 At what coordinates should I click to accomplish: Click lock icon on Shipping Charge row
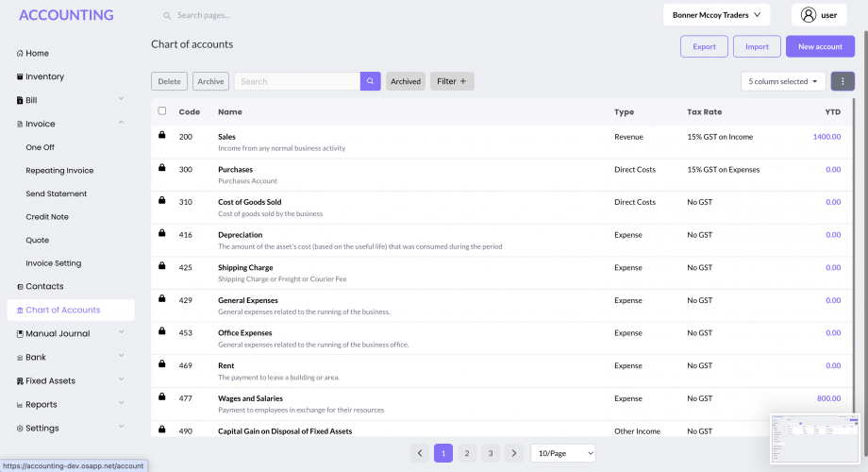pos(161,265)
